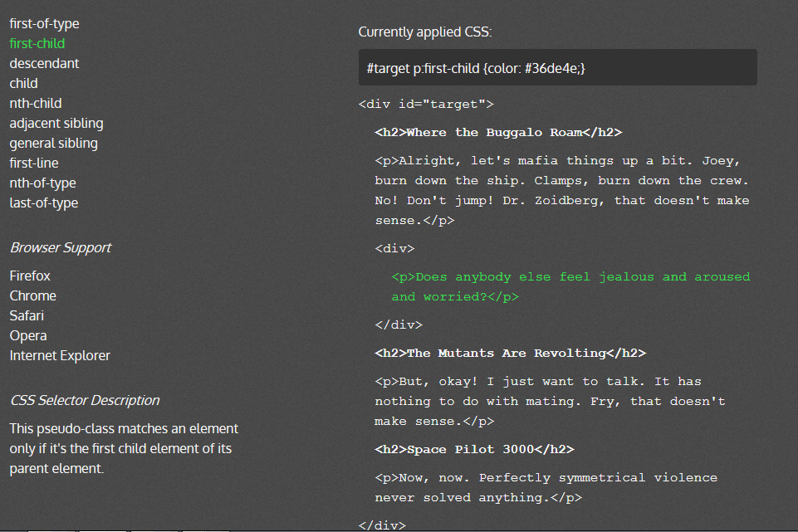Click the "#target p:first-child" CSS rule box
The height and width of the screenshot is (532, 798).
pyautogui.click(x=558, y=68)
